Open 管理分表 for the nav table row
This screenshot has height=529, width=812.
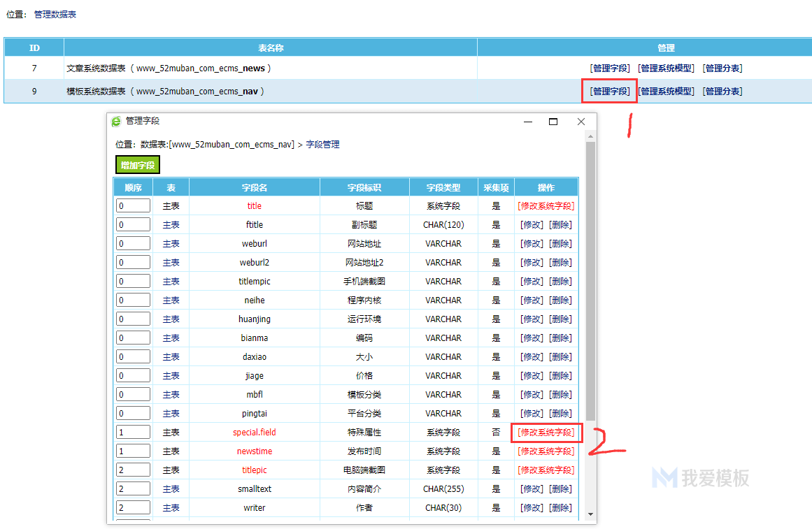click(x=722, y=91)
